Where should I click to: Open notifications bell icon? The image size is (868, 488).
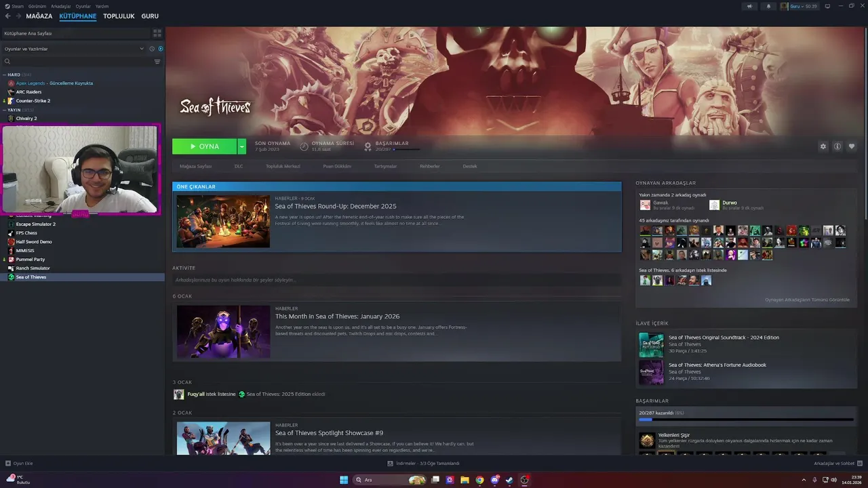[x=768, y=6]
